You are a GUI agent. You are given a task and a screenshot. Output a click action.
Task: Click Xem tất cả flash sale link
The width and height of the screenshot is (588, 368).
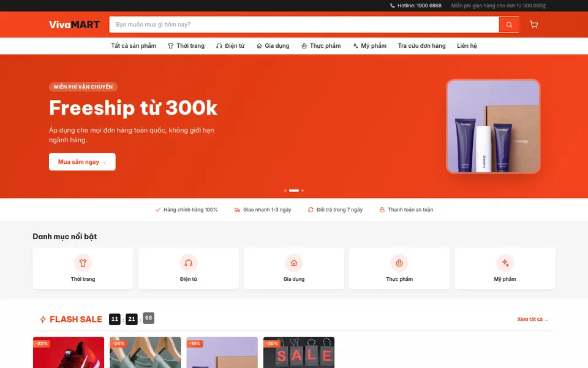pos(532,319)
